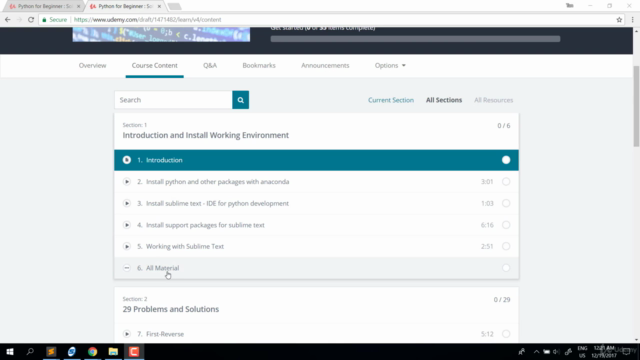The height and width of the screenshot is (360, 640).
Task: Open File Explorer from the taskbar
Action: (x=113, y=351)
